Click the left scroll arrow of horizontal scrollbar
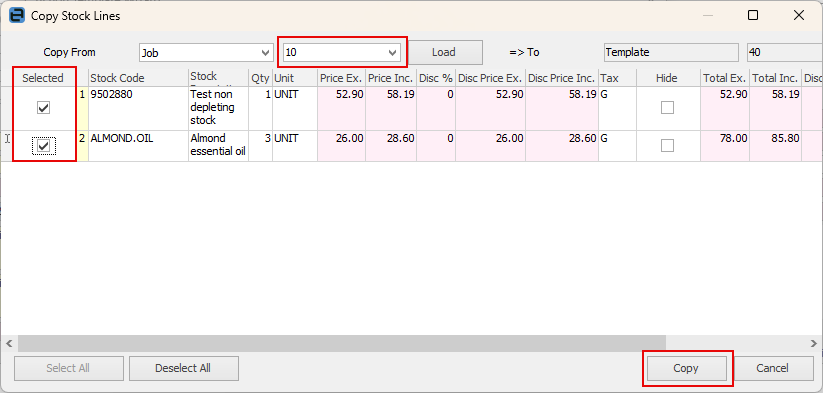This screenshot has width=823, height=393. (x=8, y=343)
